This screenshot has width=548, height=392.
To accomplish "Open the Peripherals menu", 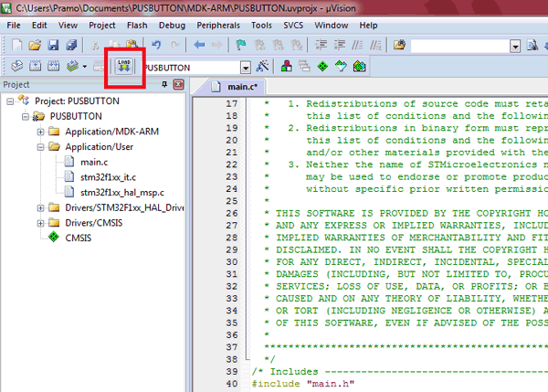I will click(x=218, y=25).
